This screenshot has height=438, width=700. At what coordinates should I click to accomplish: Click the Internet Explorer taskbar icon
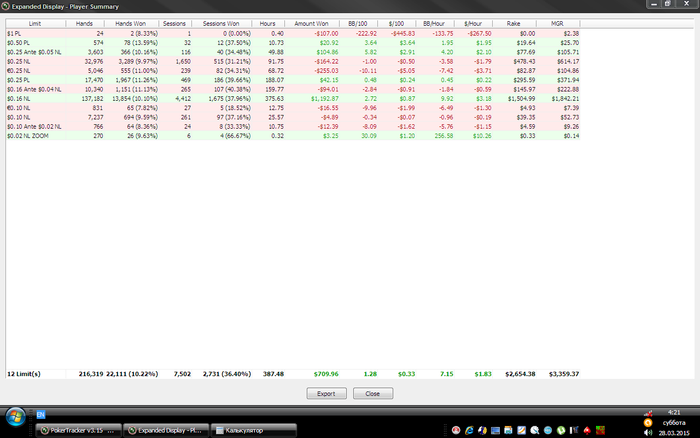(469, 430)
